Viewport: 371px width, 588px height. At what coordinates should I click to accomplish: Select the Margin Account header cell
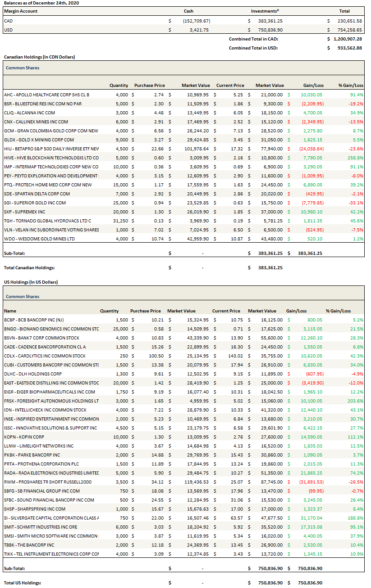point(21,11)
